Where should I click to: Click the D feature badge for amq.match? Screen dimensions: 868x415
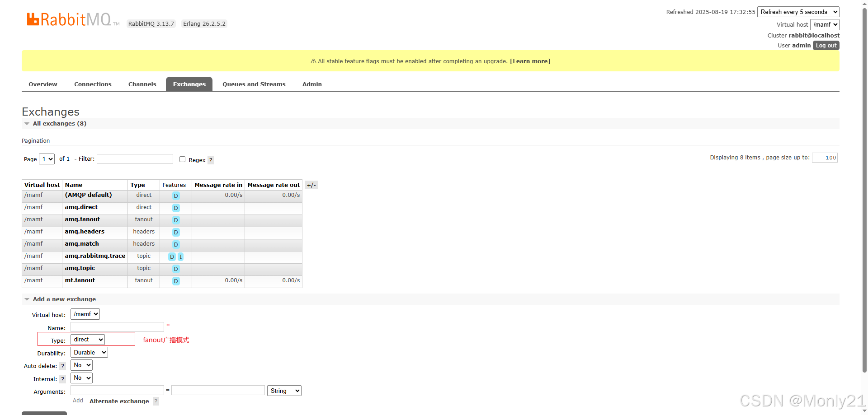[x=176, y=244]
